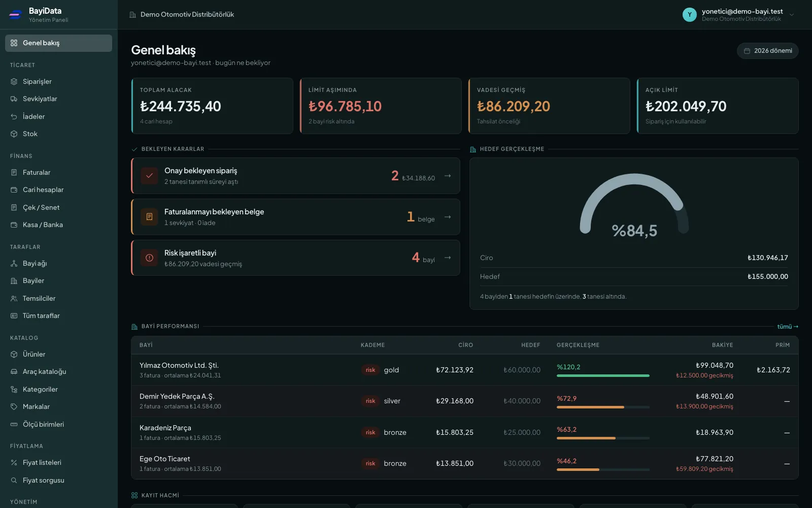Click the Vadesi Geçmiş summary card
This screenshot has width=812, height=508.
(x=549, y=106)
